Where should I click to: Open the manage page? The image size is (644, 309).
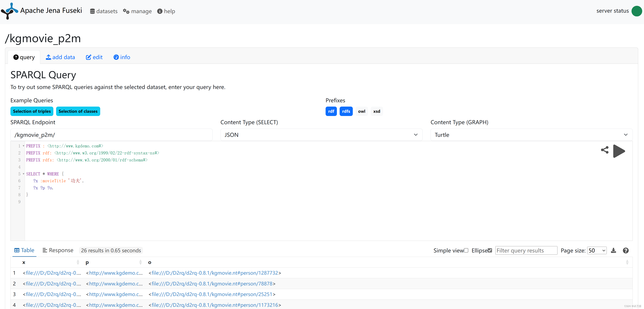[137, 11]
